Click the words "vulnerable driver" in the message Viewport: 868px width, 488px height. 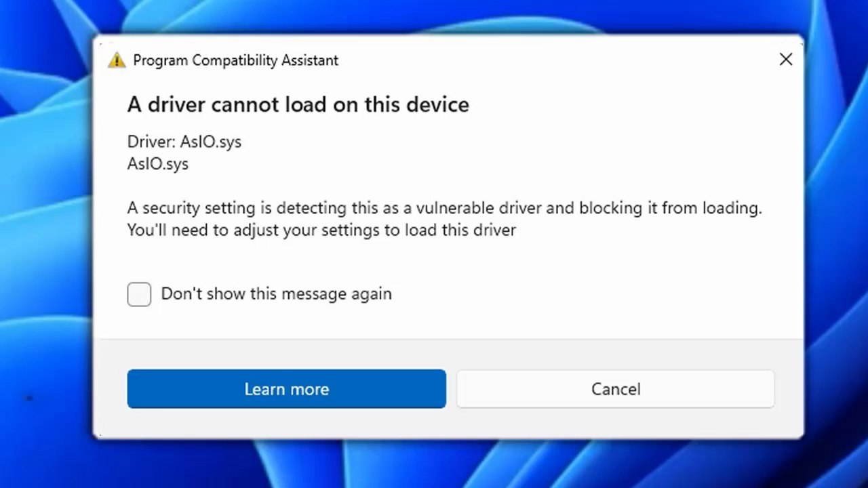click(x=479, y=208)
